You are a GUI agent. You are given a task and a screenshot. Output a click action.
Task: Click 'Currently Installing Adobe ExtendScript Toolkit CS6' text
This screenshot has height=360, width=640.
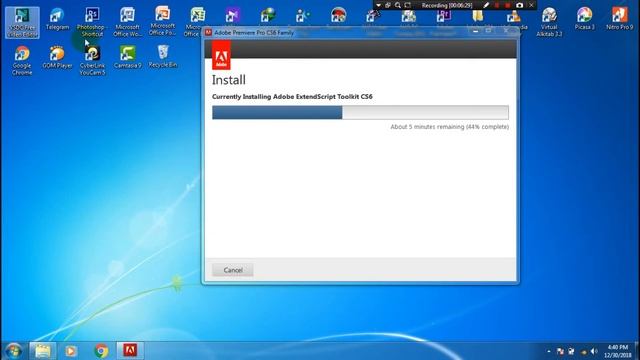(x=292, y=97)
